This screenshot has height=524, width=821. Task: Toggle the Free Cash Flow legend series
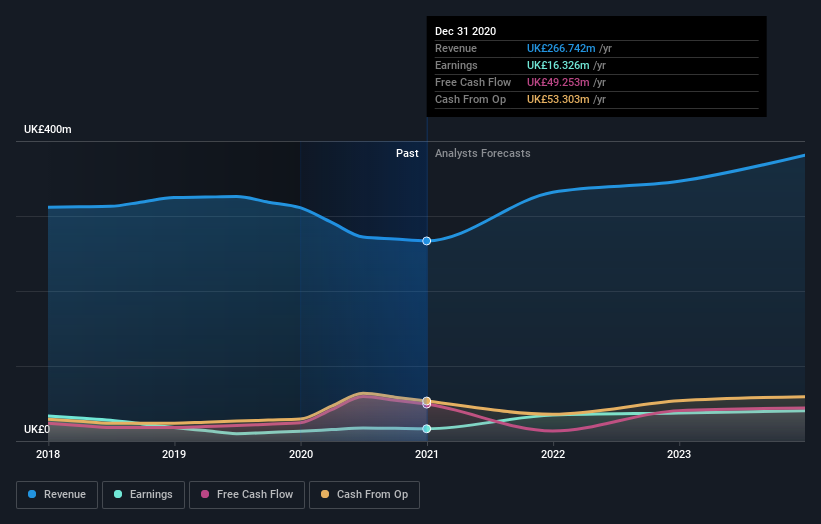(247, 495)
